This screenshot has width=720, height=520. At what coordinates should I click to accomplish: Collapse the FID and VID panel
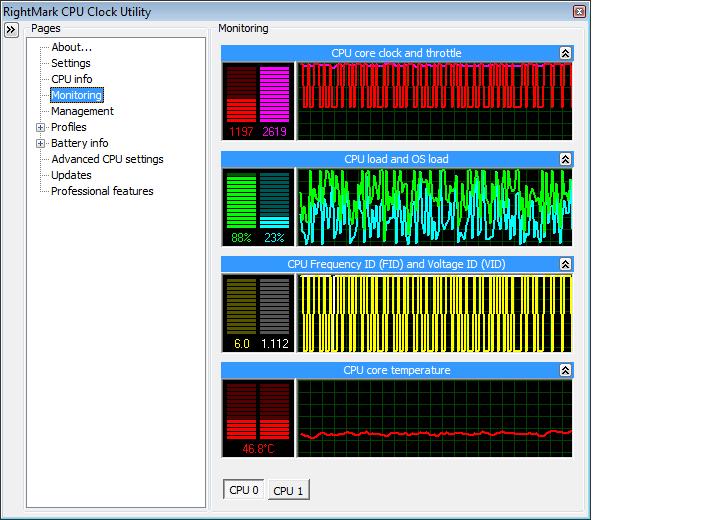(565, 264)
